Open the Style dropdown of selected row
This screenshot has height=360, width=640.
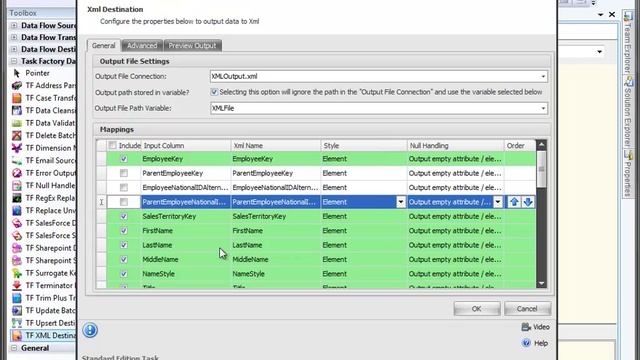(x=401, y=202)
